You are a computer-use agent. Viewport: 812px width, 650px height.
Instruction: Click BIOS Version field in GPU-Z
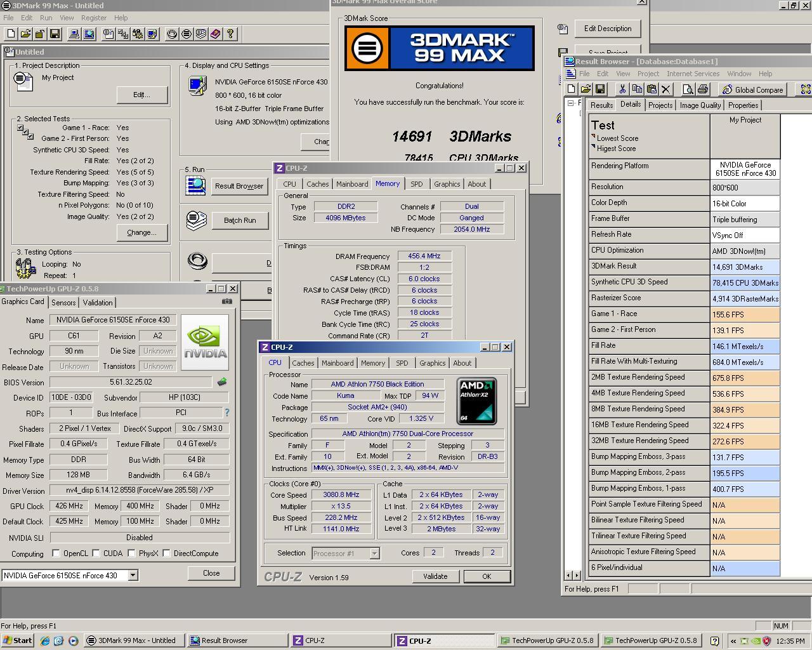[131, 382]
